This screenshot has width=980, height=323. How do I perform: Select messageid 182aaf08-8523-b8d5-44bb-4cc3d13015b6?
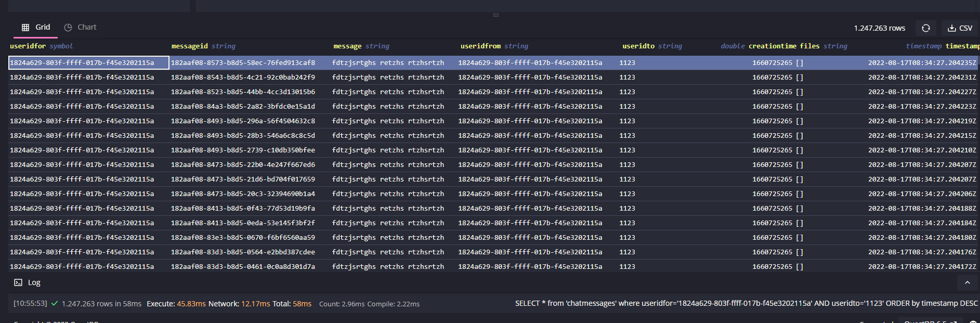pyautogui.click(x=243, y=92)
